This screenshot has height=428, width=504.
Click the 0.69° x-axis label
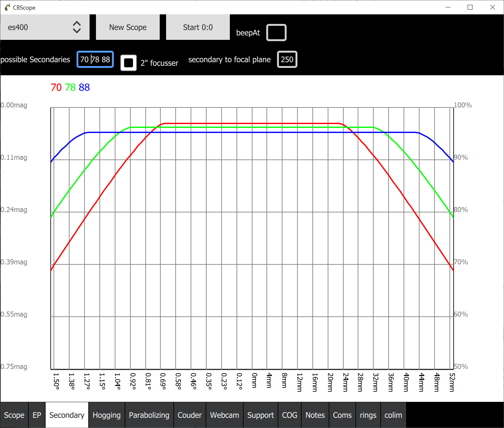pyautogui.click(x=163, y=381)
